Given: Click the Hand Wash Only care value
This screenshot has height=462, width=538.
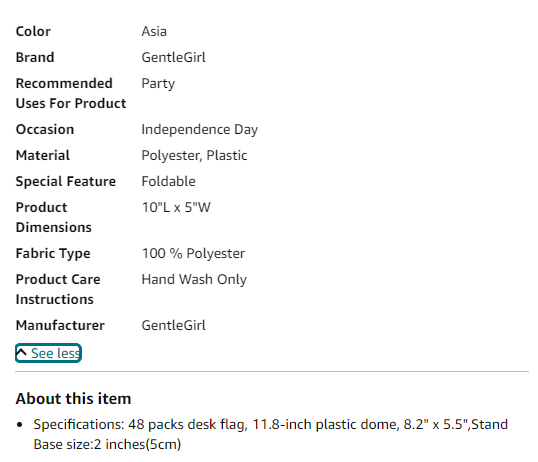Looking at the screenshot, I should (x=194, y=279).
